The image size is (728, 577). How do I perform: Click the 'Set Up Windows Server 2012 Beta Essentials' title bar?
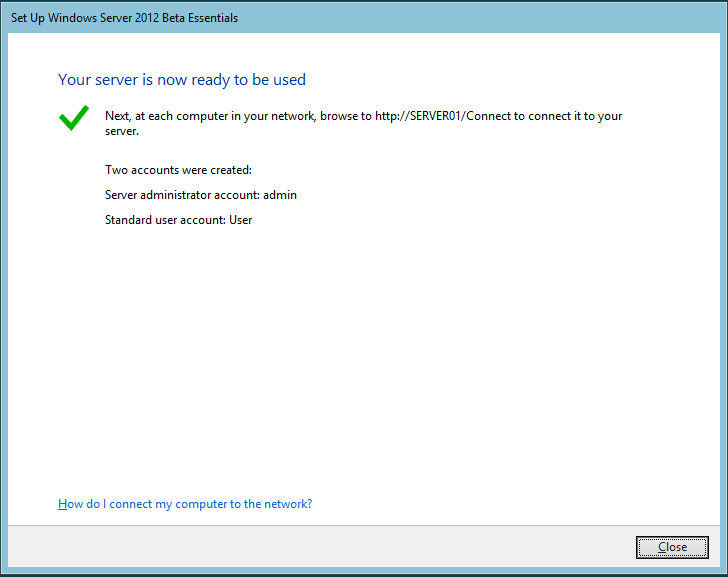click(x=364, y=18)
